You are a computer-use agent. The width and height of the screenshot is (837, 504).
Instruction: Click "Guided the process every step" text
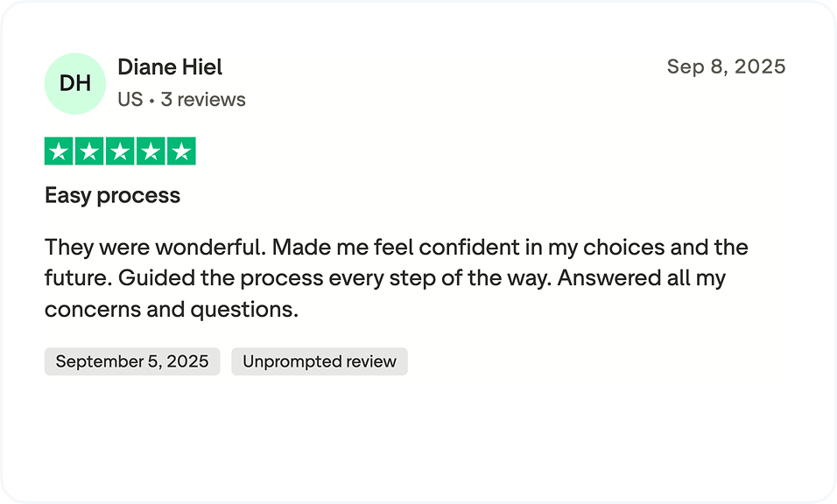click(253, 278)
